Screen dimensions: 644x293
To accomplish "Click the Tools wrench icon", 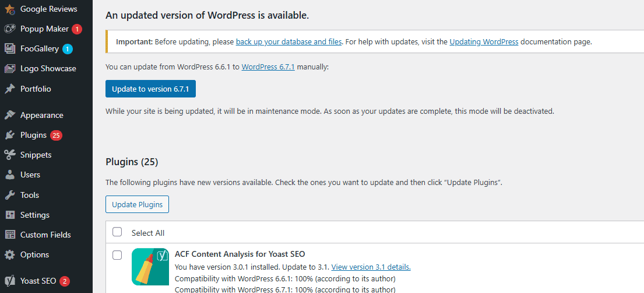I will pos(10,195).
